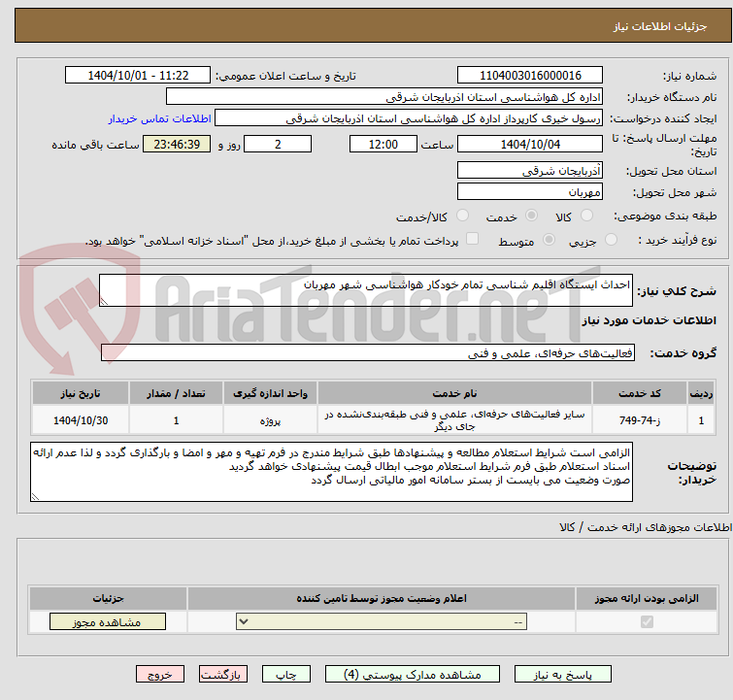Choose the متوسط purchase type radio
The height and width of the screenshot is (700, 733).
tap(549, 240)
